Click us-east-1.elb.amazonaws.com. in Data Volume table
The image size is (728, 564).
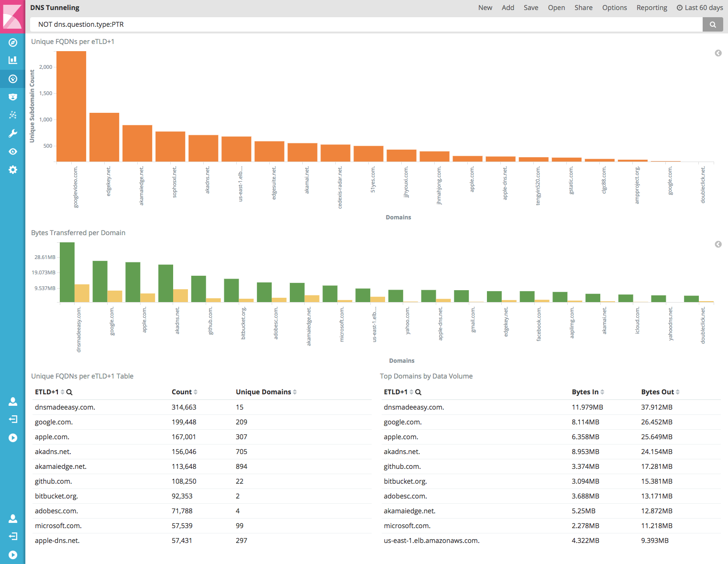431,541
